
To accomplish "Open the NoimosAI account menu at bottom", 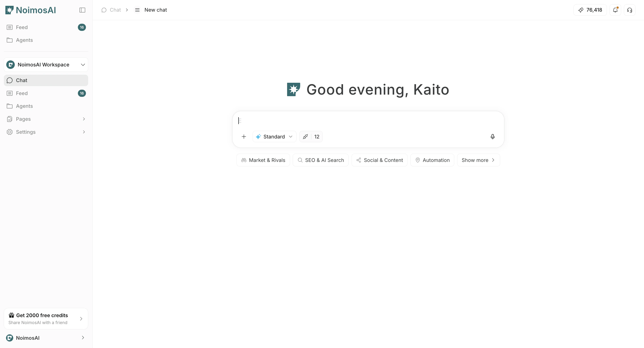I will 46,338.
